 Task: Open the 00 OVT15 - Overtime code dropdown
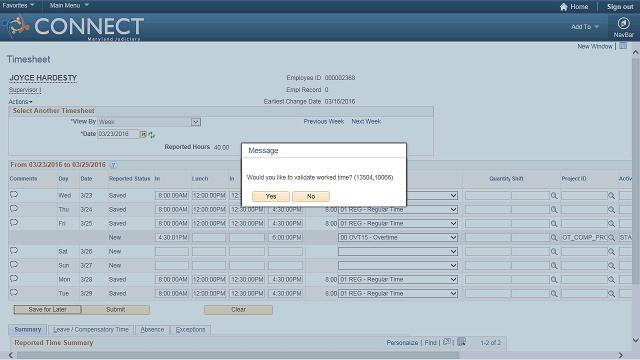click(398, 238)
